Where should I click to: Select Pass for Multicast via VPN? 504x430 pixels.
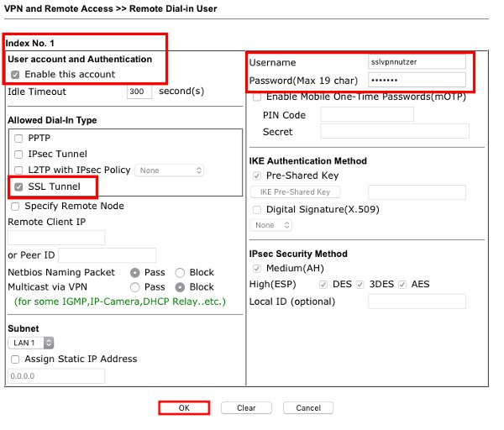tap(135, 287)
